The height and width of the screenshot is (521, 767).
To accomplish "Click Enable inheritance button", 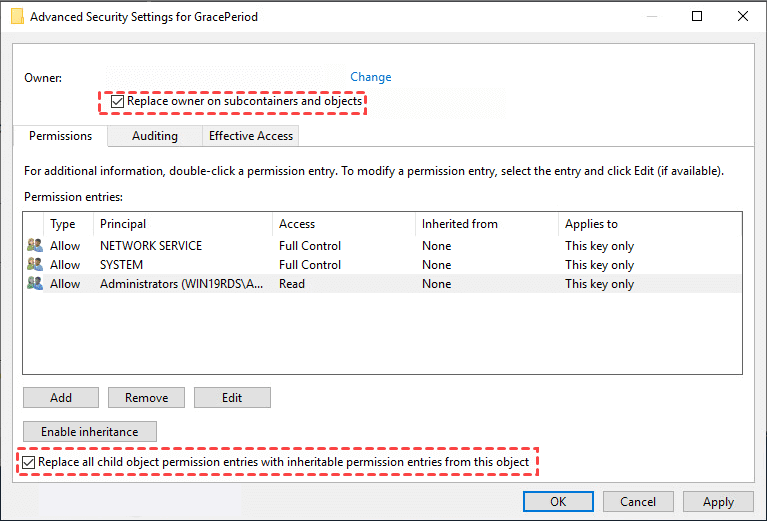I will click(89, 432).
